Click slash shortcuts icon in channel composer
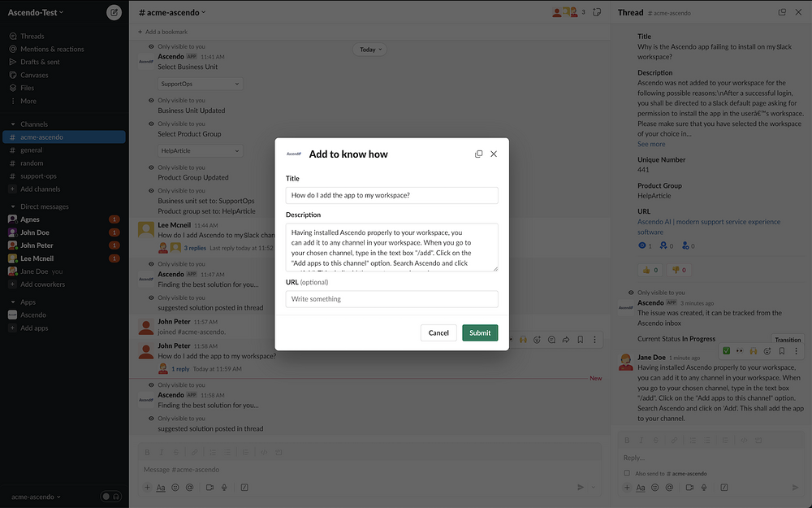 click(x=244, y=487)
